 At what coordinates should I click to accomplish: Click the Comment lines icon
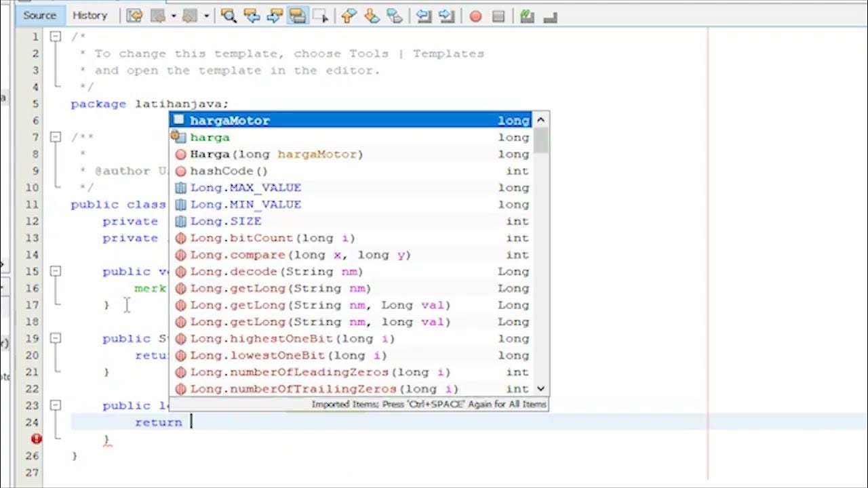pyautogui.click(x=527, y=16)
